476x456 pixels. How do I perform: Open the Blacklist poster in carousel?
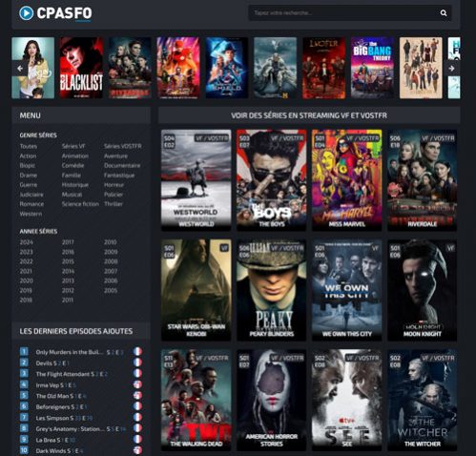[81, 68]
